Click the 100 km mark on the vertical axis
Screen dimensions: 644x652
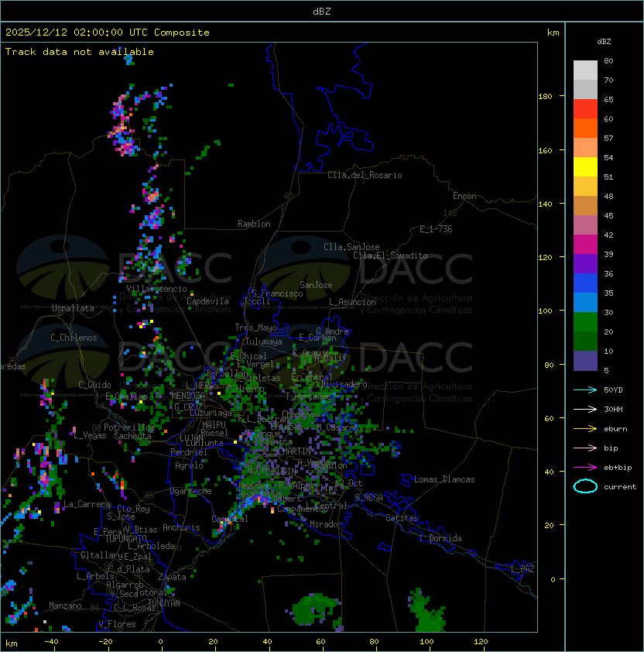(x=545, y=311)
